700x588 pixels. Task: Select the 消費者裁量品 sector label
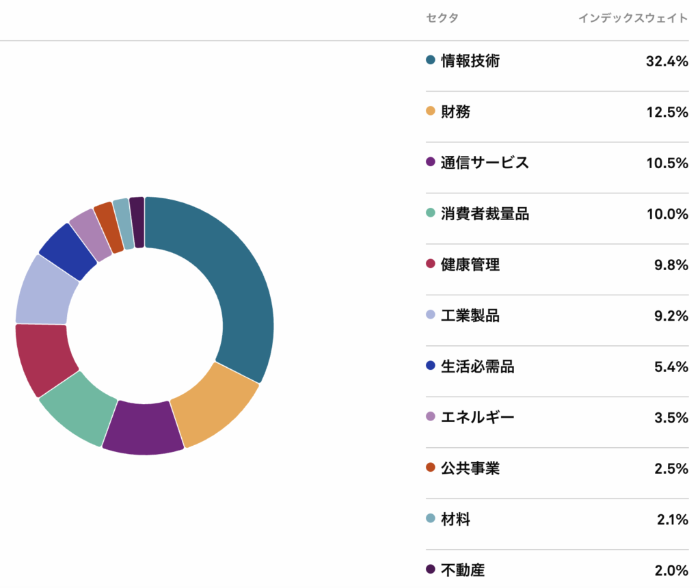pyautogui.click(x=485, y=214)
